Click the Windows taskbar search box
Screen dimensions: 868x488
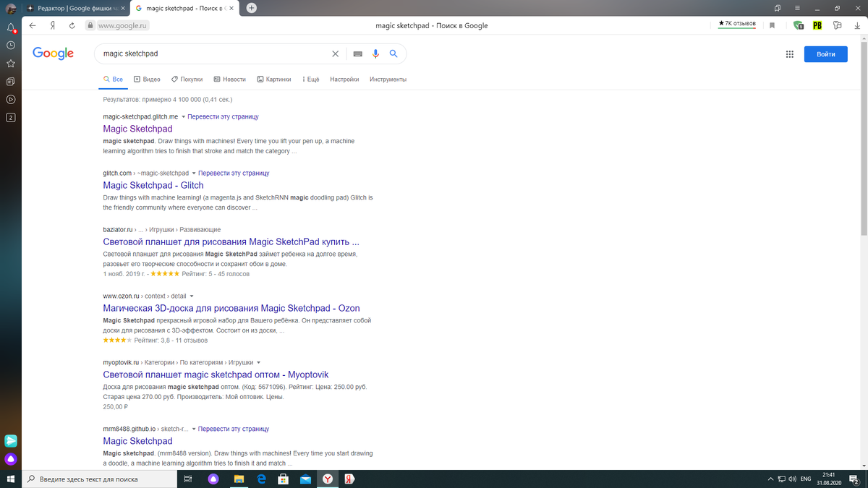coord(99,479)
